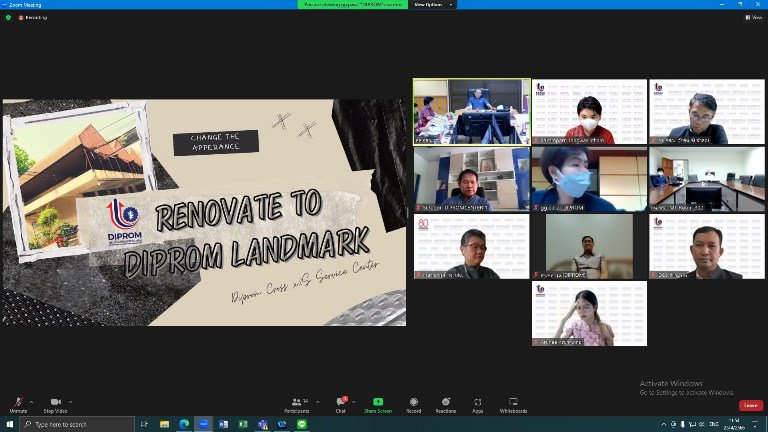Screen dimensions: 768x432
Task: Click the taskbar search box
Action: click(x=77, y=424)
